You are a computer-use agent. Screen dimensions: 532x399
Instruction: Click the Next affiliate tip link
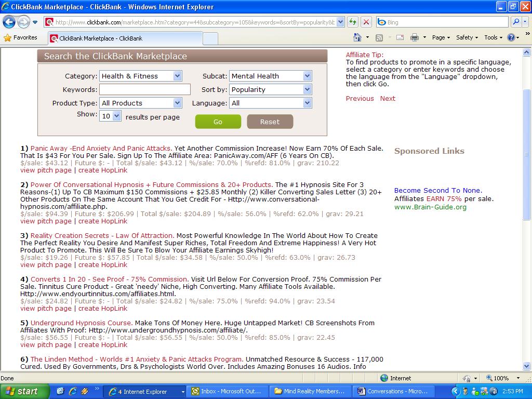[x=388, y=98]
